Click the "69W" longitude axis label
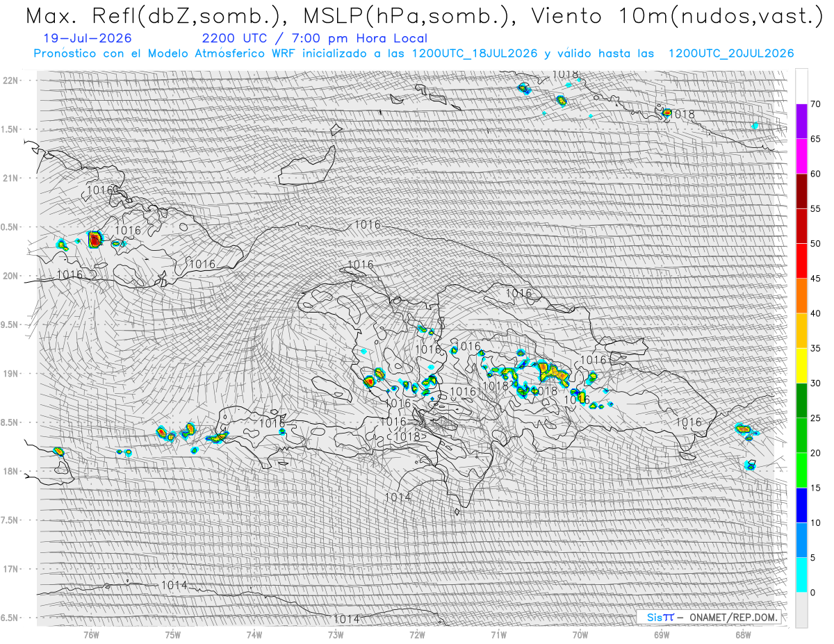The height and width of the screenshot is (644, 834). [x=662, y=635]
